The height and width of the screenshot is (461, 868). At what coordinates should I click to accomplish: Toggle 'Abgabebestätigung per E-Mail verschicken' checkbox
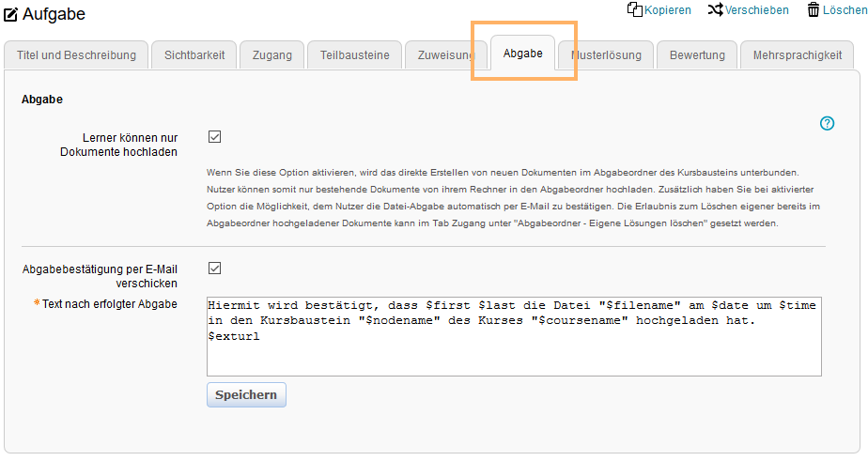click(x=214, y=269)
